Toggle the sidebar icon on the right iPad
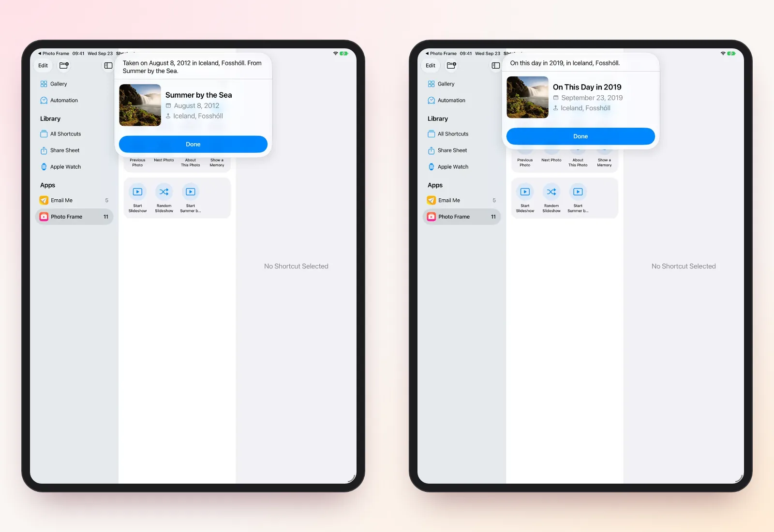Screen dimensions: 774x532 [x=496, y=66]
